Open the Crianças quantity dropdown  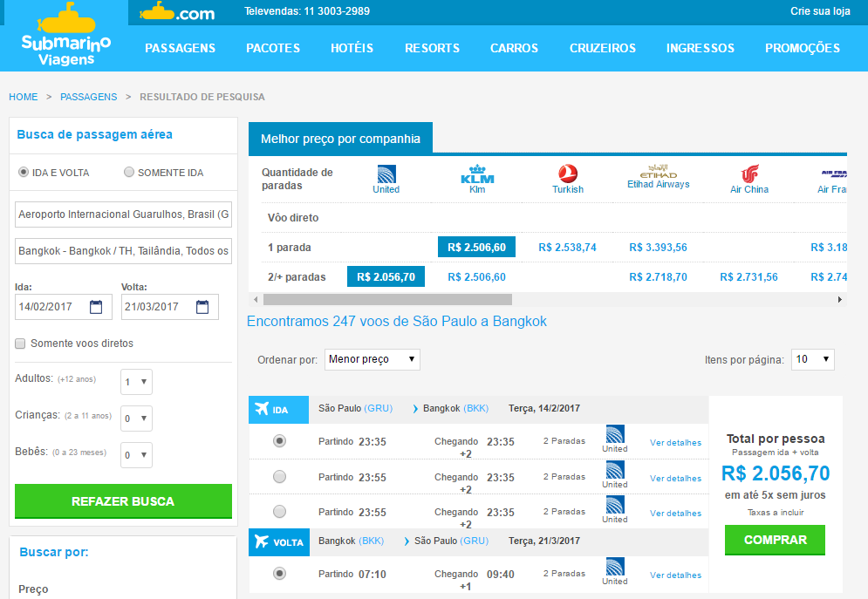(x=136, y=419)
